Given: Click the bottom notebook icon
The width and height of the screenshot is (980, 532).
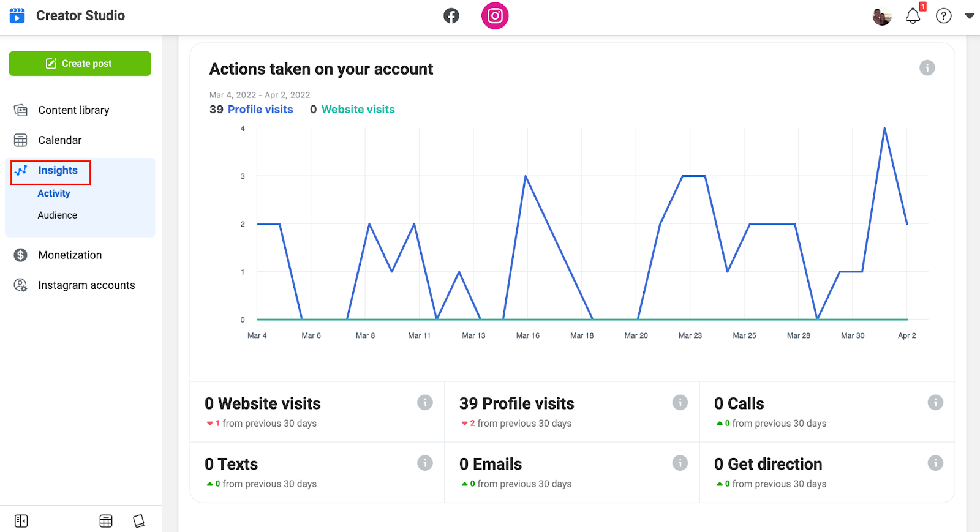Looking at the screenshot, I should point(139,521).
